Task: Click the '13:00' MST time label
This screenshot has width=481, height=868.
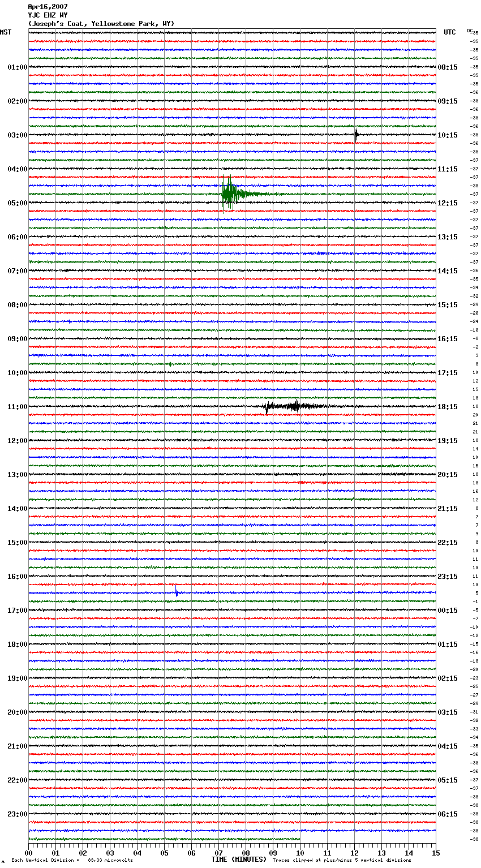Action: coord(18,475)
